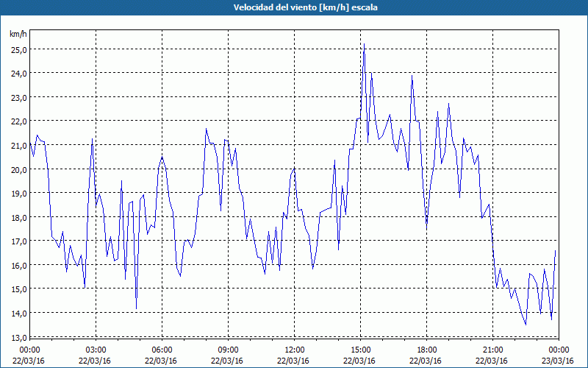
Task: Click the '21:00' time label
Action: (492, 350)
